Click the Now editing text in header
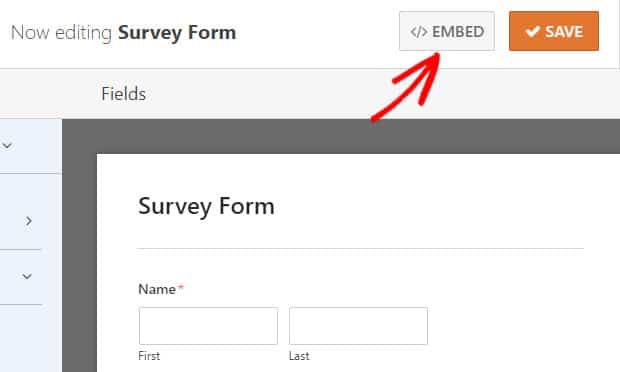Screen dimensions: 620x372 pos(61,33)
